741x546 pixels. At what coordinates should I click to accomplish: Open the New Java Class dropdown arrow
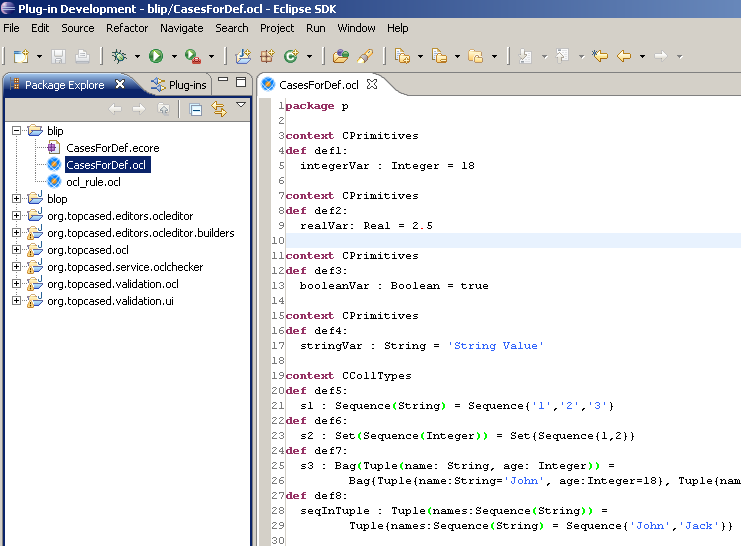310,57
